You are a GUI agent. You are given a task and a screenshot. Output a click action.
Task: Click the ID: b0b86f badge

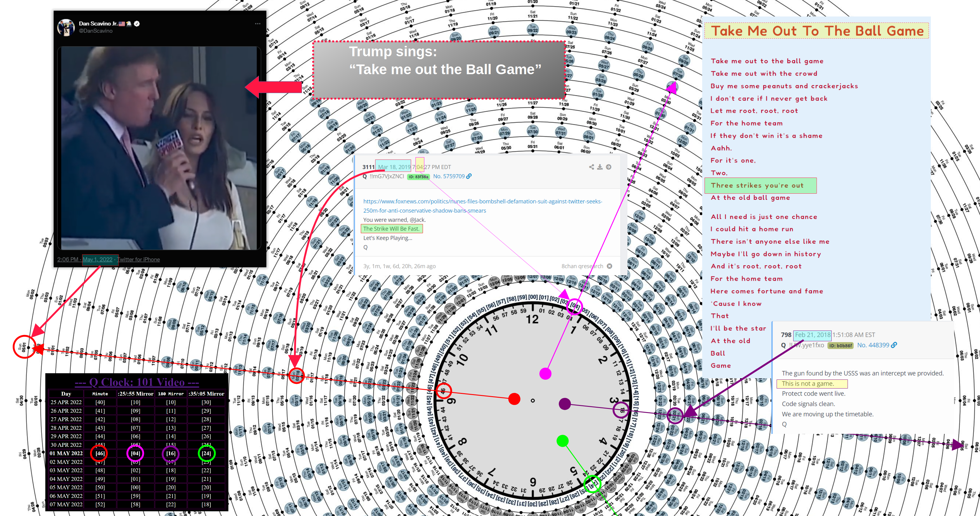pyautogui.click(x=841, y=346)
